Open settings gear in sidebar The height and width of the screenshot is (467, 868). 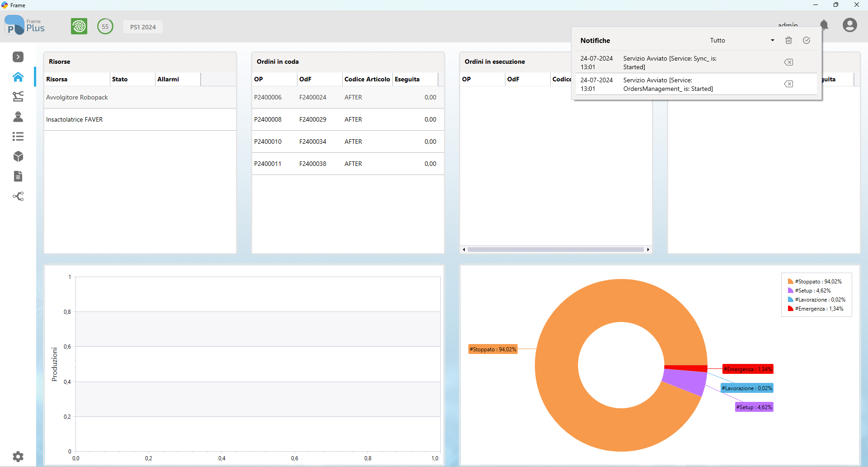tap(18, 457)
